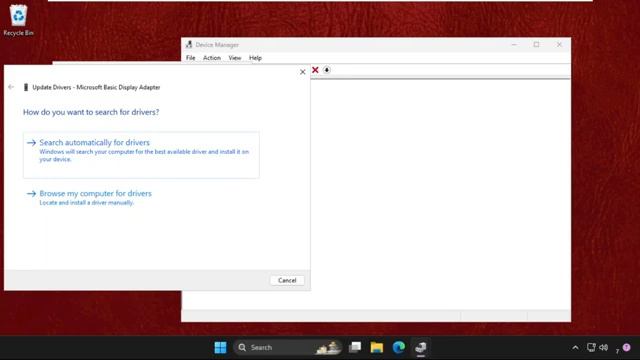The width and height of the screenshot is (640, 360).
Task: Open the Windows Start menu
Action: pyautogui.click(x=220, y=347)
